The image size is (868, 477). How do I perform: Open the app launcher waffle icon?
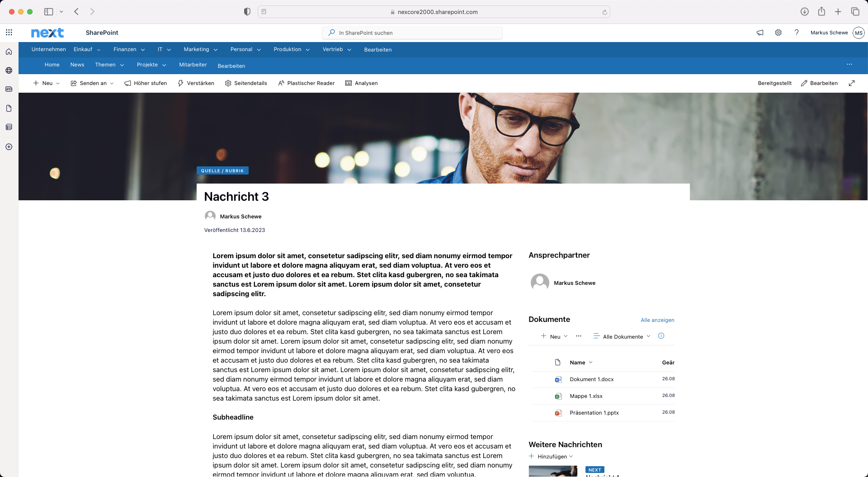9,33
